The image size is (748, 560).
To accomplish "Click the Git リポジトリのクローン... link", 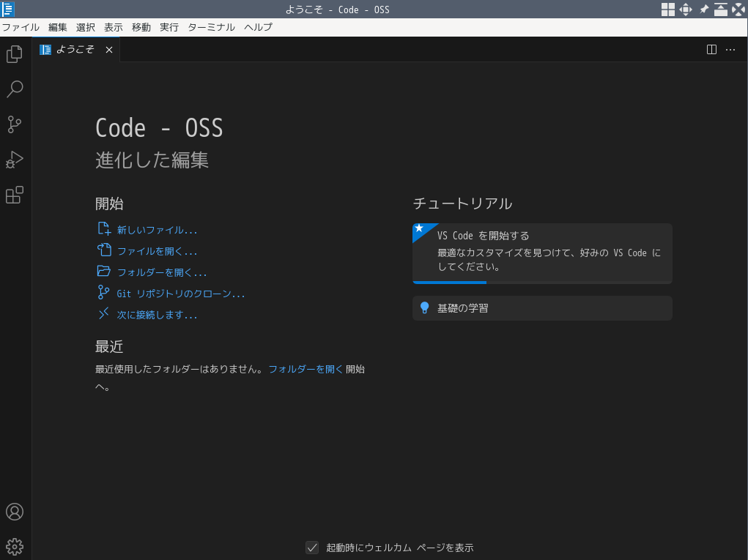I will click(x=181, y=294).
